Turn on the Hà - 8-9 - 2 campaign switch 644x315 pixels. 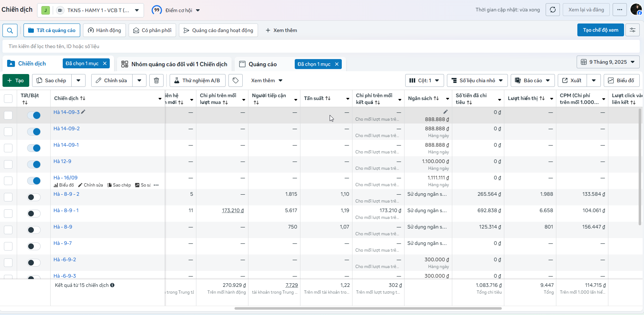tap(34, 197)
